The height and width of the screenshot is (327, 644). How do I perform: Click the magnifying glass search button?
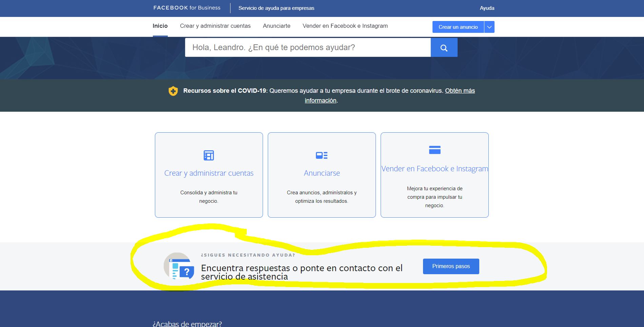(444, 47)
